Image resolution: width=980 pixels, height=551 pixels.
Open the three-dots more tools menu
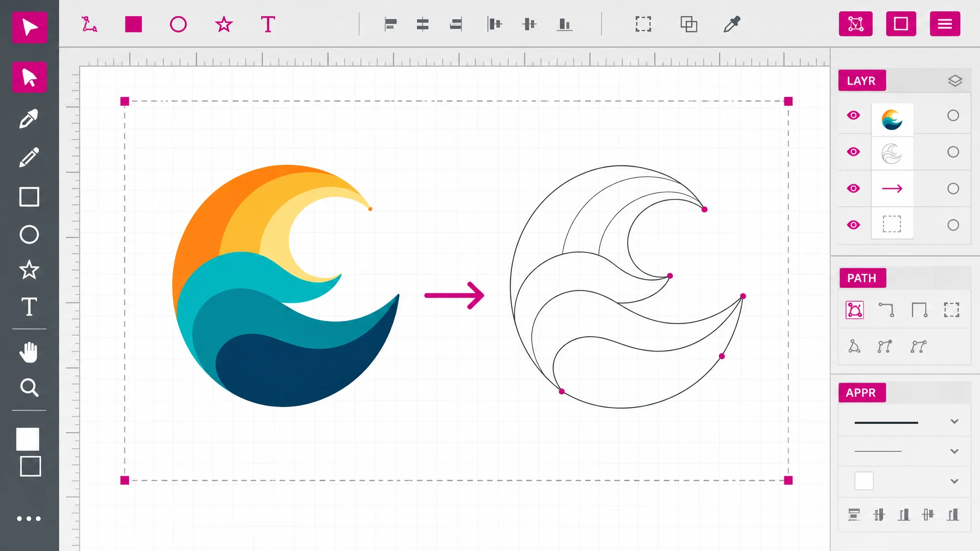tap(29, 518)
